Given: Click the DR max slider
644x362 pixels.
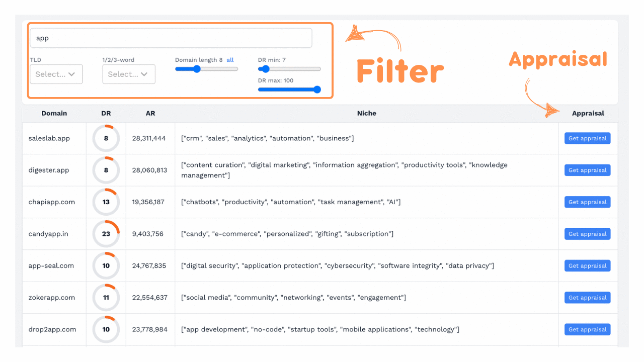Looking at the screenshot, I should click(x=289, y=89).
